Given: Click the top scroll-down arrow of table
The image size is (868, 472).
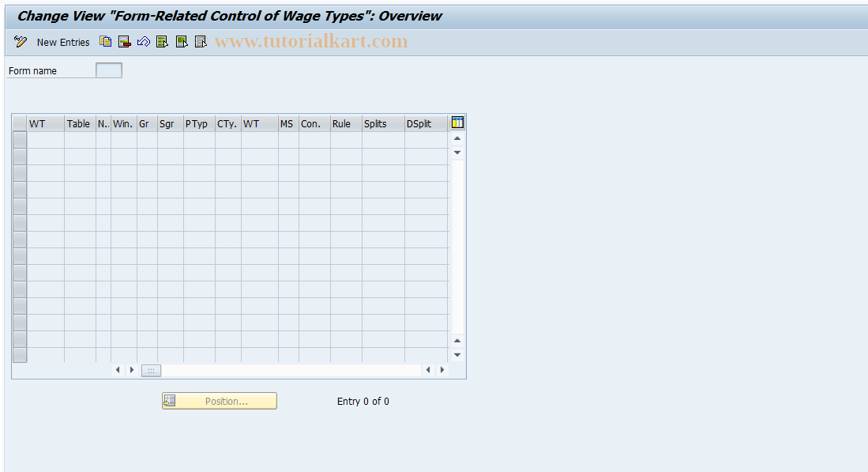Looking at the screenshot, I should (457, 153).
